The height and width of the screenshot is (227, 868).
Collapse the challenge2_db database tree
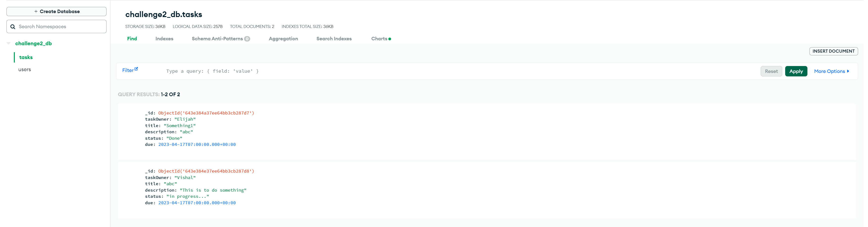[x=8, y=43]
